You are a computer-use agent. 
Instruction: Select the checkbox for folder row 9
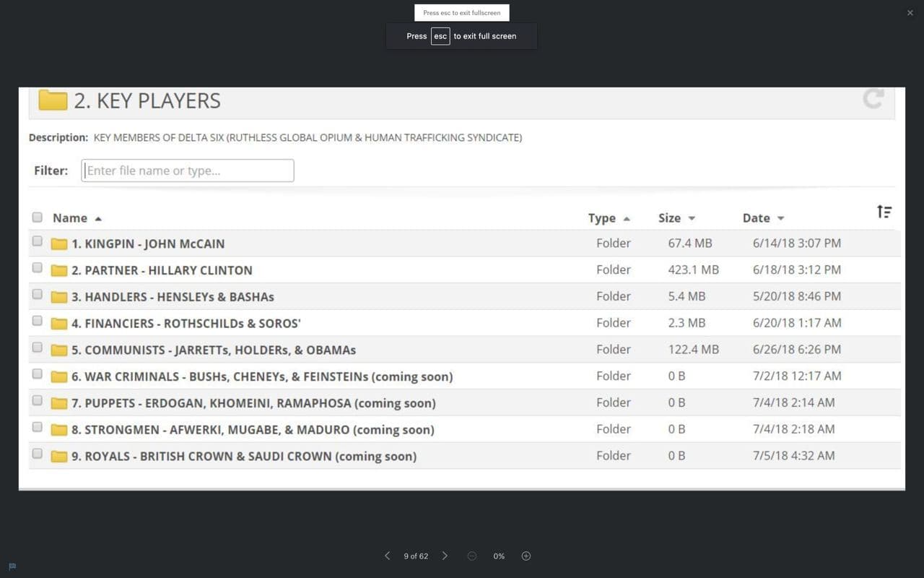(x=38, y=454)
